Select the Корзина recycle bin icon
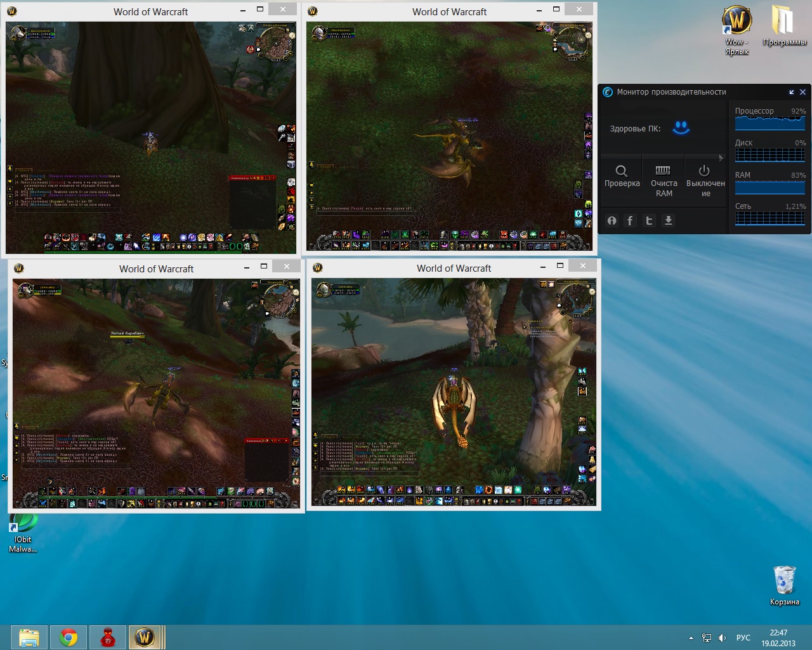Screen dimensions: 812x650 784,585
